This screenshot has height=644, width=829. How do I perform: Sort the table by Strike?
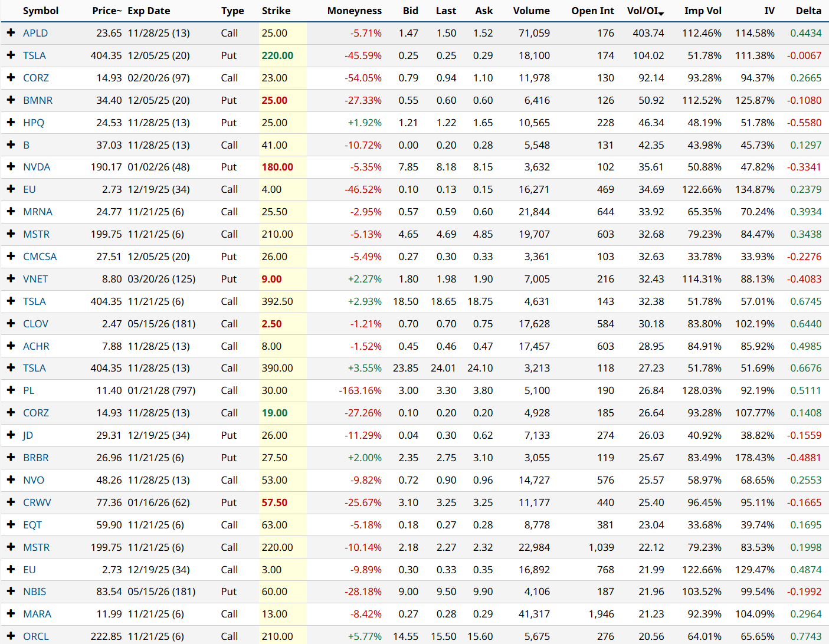(x=275, y=10)
